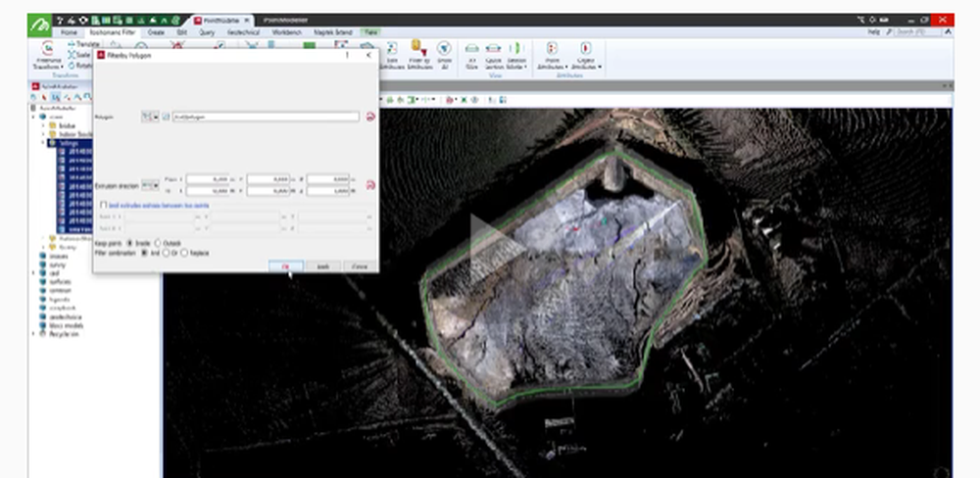Click the rightmost view toolbar icon
The image size is (980, 478).
click(503, 100)
